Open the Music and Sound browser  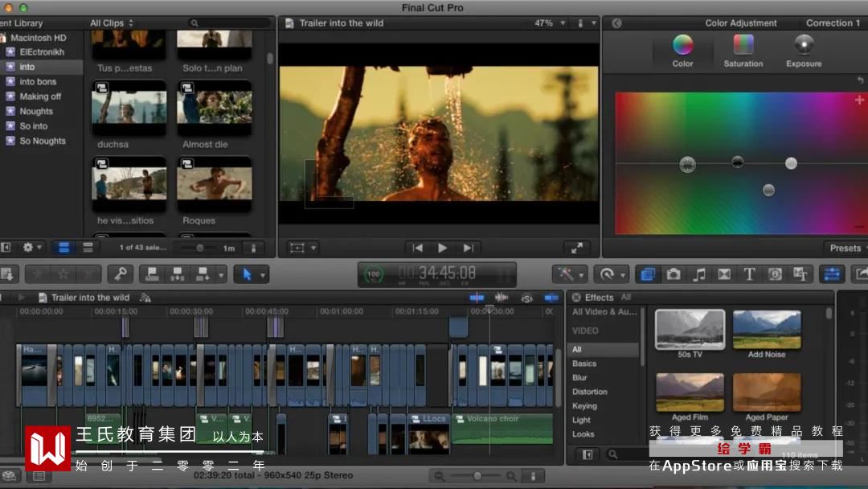[x=699, y=274]
